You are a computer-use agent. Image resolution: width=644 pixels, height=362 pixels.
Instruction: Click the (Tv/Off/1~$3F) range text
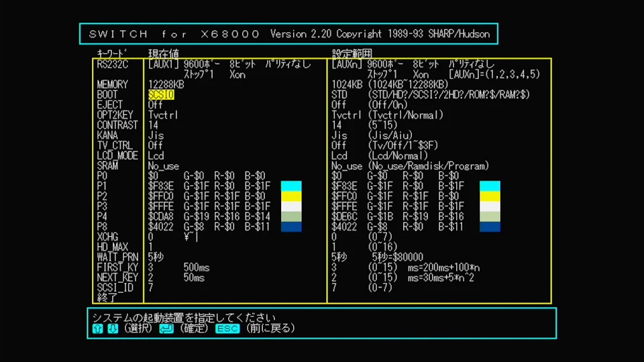click(403, 145)
